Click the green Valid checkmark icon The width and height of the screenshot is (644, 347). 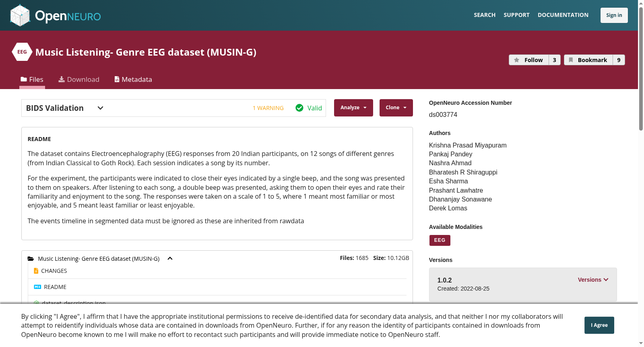299,108
